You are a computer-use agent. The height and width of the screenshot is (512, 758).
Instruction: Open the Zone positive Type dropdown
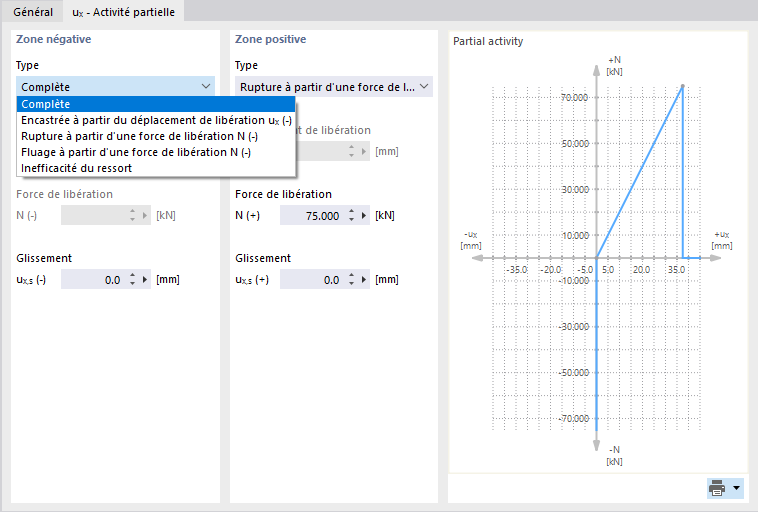point(334,87)
